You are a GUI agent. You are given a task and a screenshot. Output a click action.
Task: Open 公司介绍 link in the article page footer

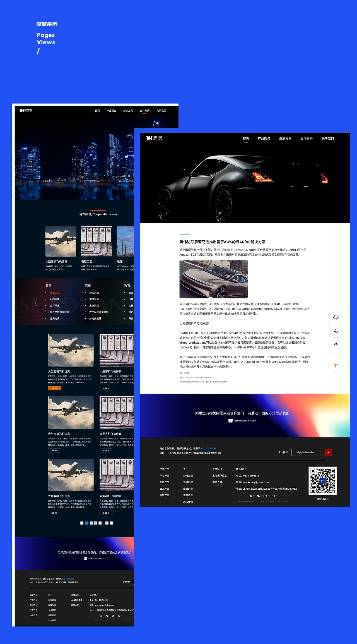pos(188,476)
